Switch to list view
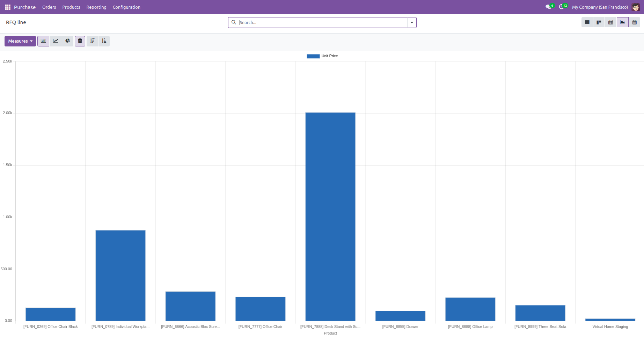This screenshot has height=337, width=644. [587, 22]
